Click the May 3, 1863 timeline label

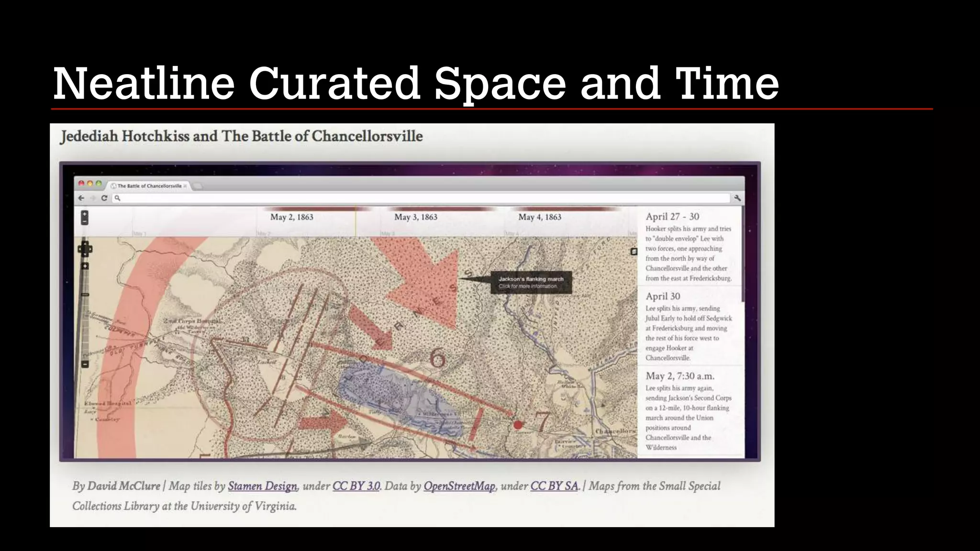click(416, 217)
